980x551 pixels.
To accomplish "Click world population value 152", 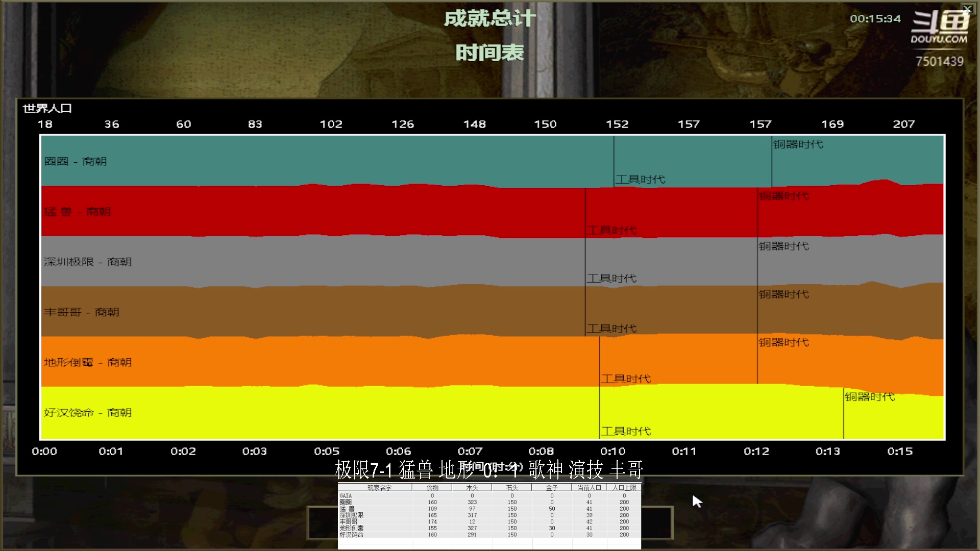I will 618,124.
